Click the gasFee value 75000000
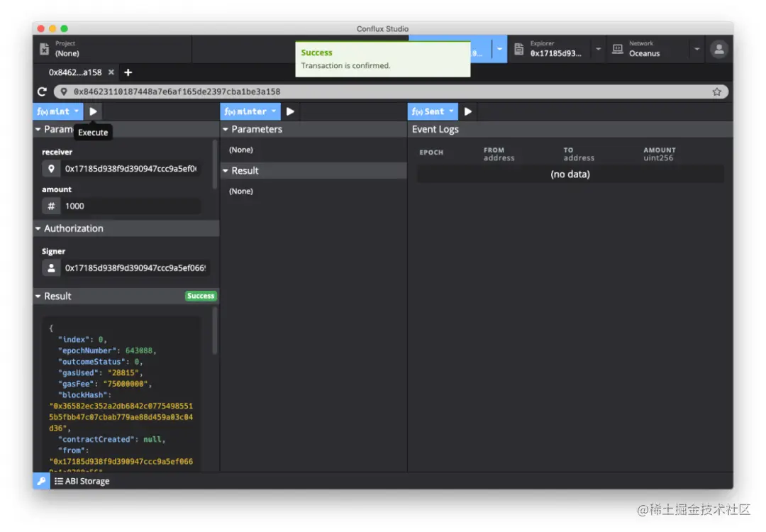The width and height of the screenshot is (766, 532). 125,384
